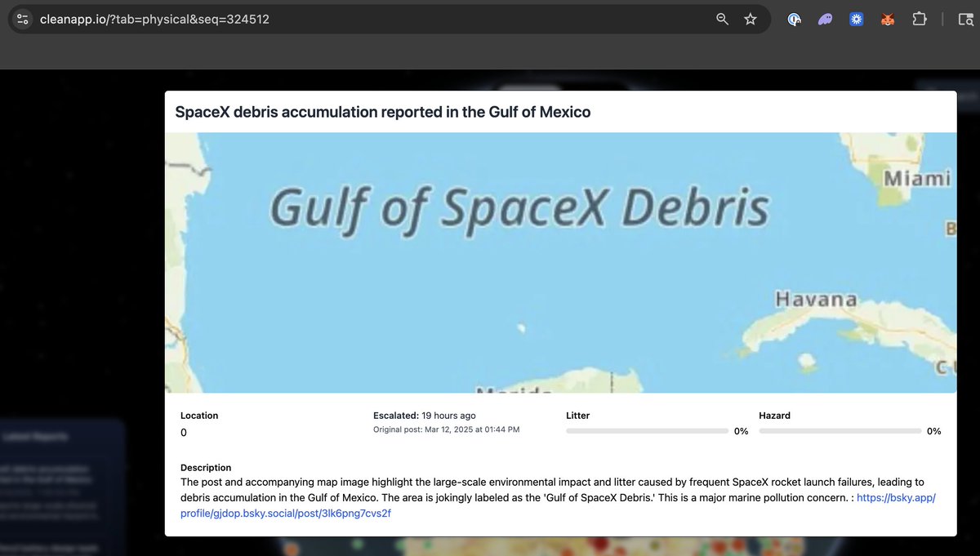Open the Extensions puzzle-piece menu
980x556 pixels.
point(919,19)
